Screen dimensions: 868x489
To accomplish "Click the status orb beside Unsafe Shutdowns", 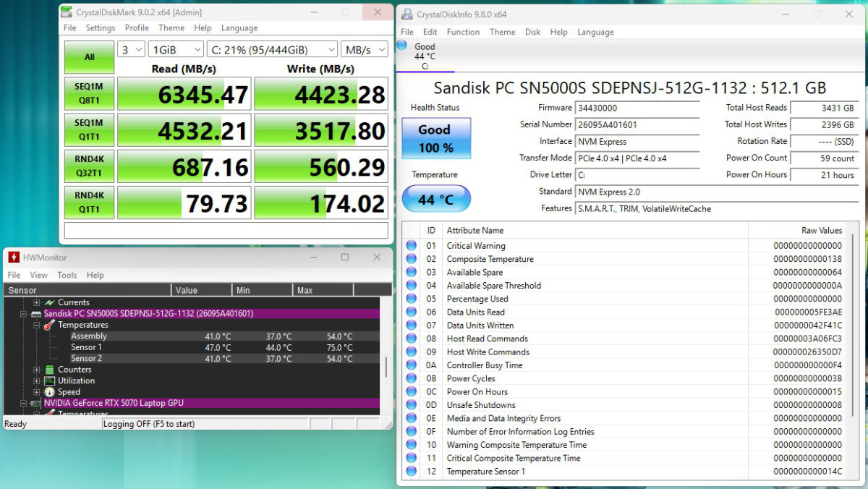I will (411, 405).
